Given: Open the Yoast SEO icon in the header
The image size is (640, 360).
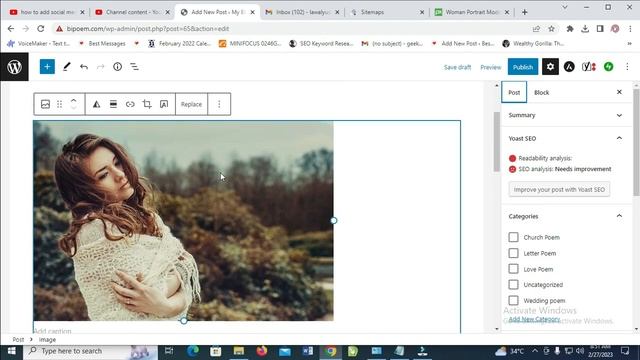Looking at the screenshot, I should (x=589, y=67).
